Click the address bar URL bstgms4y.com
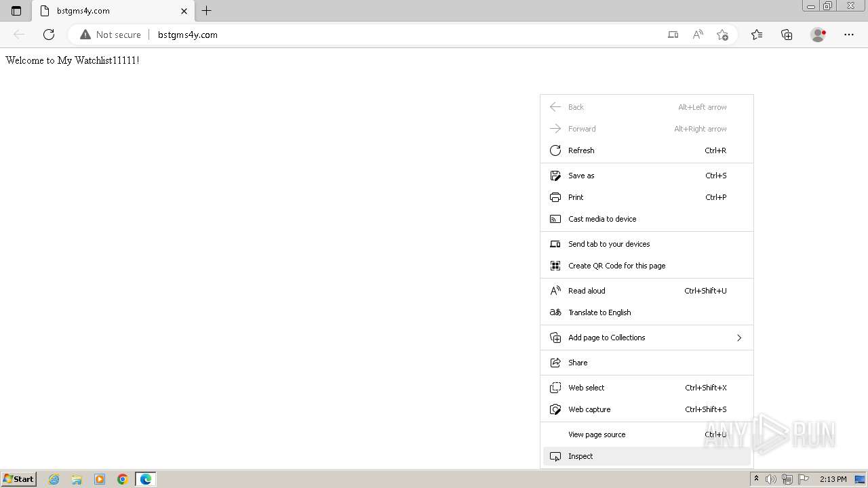 pyautogui.click(x=188, y=35)
